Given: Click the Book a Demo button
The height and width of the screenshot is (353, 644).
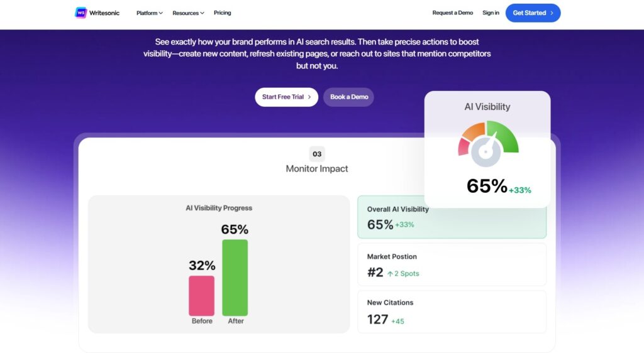Looking at the screenshot, I should point(349,97).
